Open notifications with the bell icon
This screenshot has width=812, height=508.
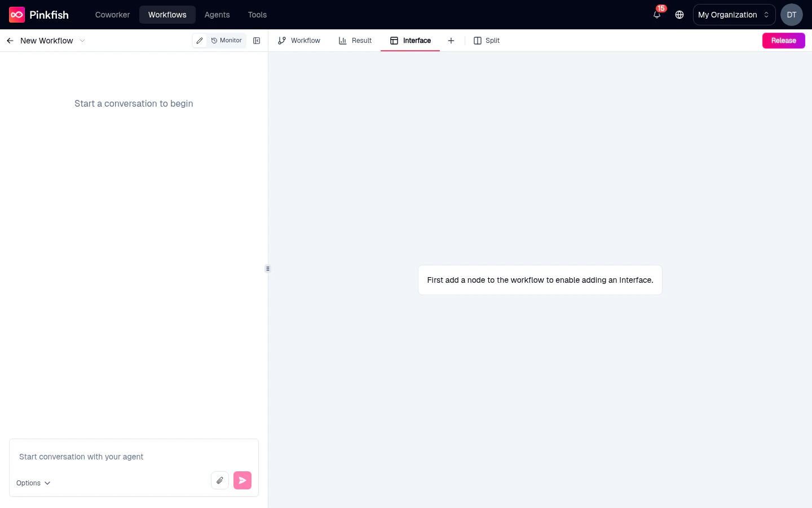tap(657, 15)
